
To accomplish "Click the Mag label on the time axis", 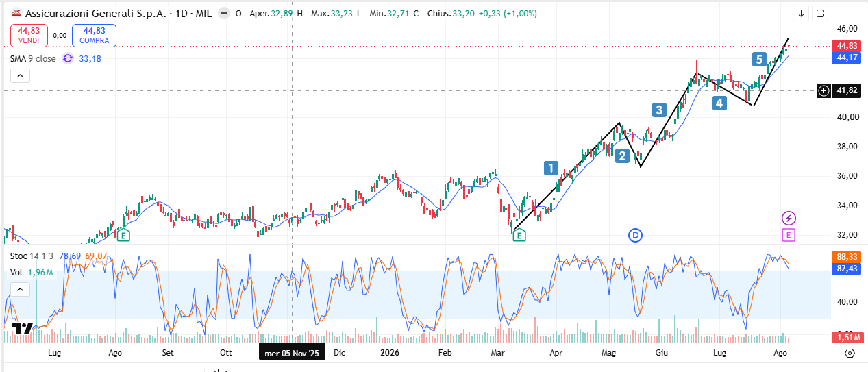I will coord(609,354).
